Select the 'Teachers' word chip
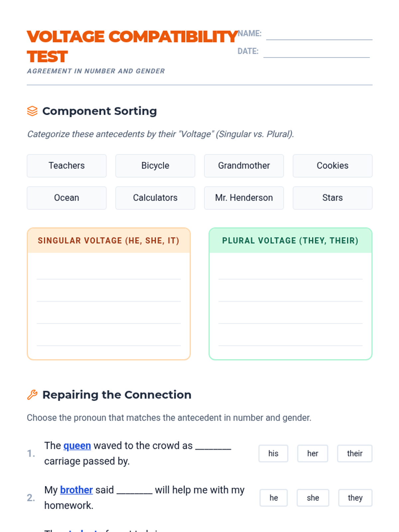399x532 pixels. click(x=66, y=166)
